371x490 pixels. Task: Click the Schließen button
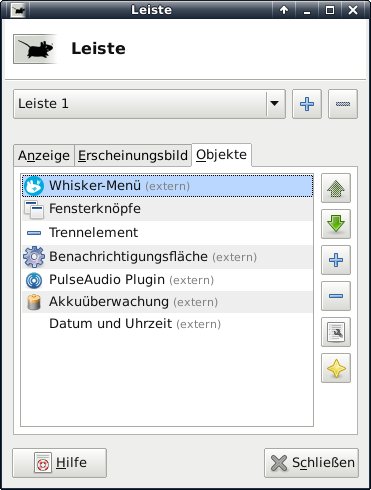[311, 463]
